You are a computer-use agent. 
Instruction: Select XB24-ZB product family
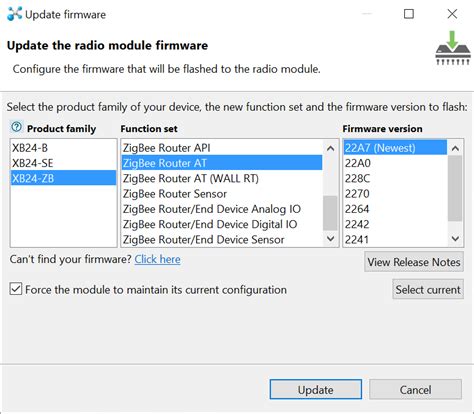pyautogui.click(x=63, y=178)
